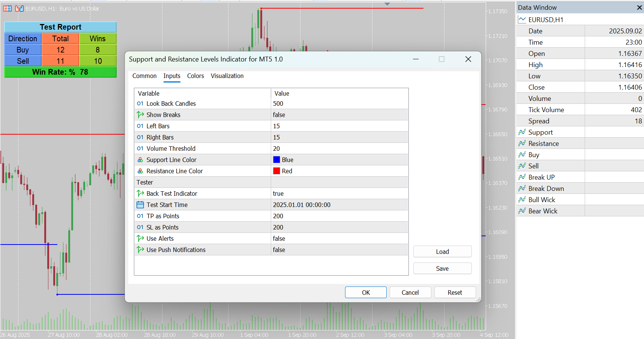Screen dimensions: 644x339
Task: Click the chart one-click trading panel icon
Action: 8,8
